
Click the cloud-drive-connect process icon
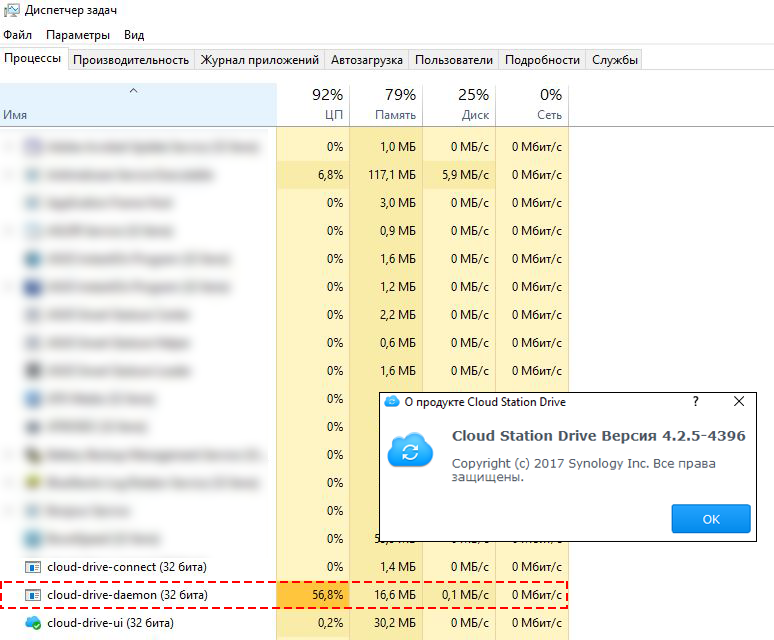(33, 567)
